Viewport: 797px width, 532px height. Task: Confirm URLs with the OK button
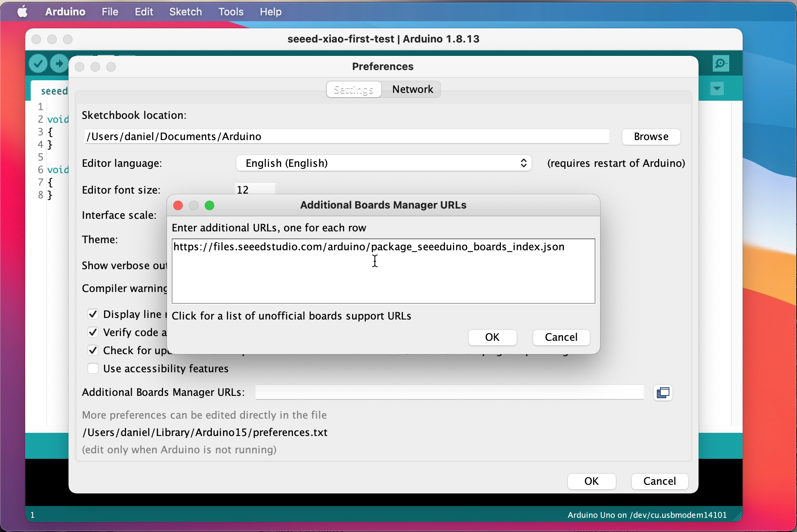tap(492, 337)
